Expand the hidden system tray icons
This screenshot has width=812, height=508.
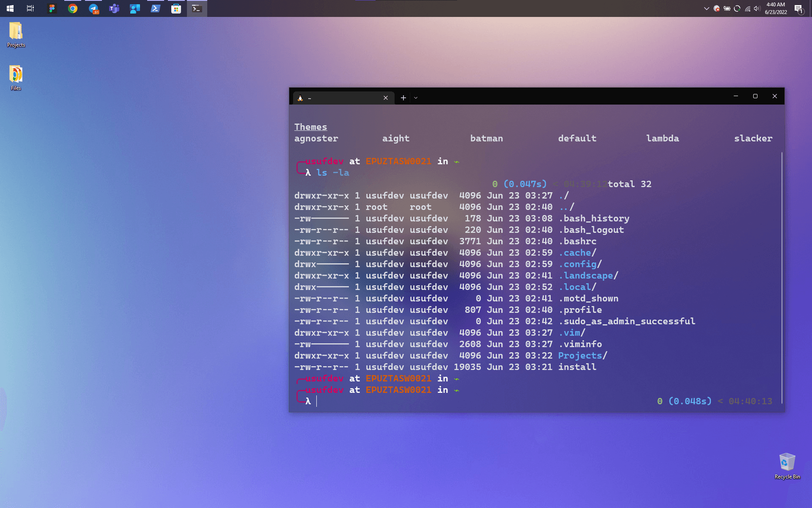pos(706,8)
